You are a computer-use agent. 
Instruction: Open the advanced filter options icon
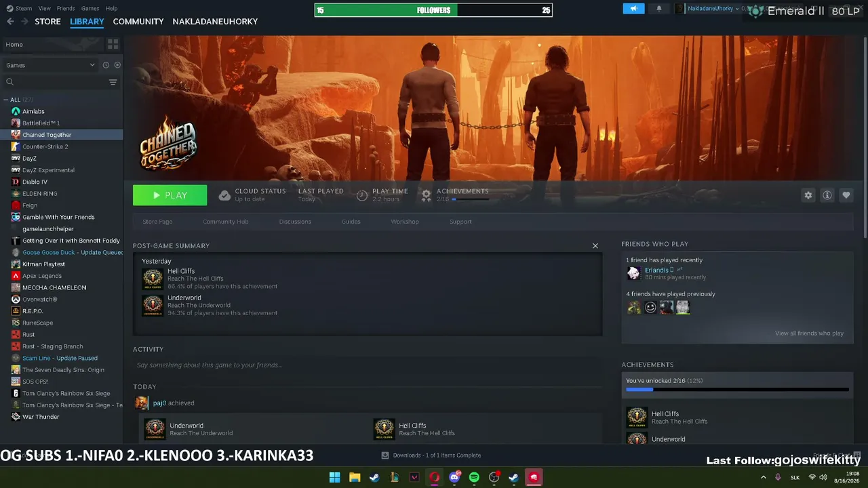click(x=113, y=82)
